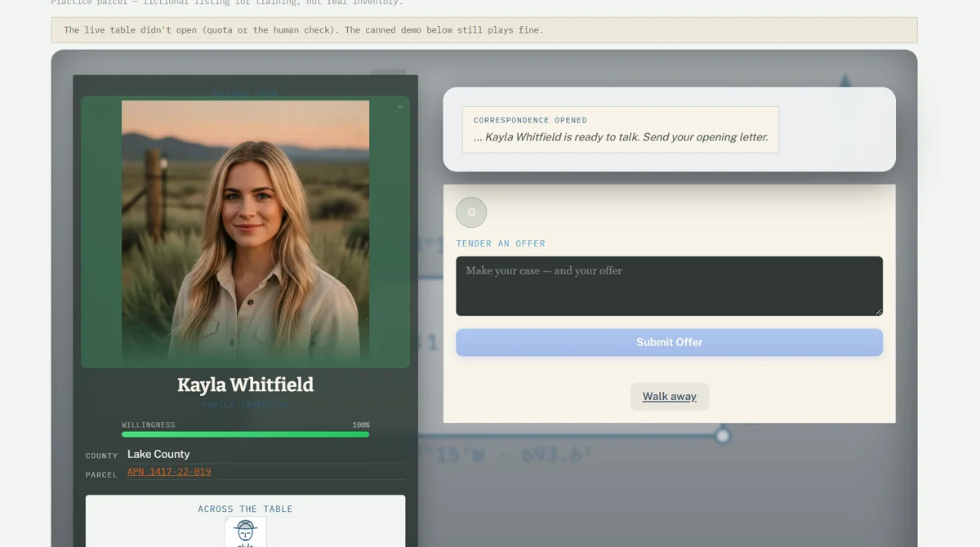This screenshot has width=980, height=547.
Task: Select the "Kayla Whitfield" name heading
Action: 245,385
